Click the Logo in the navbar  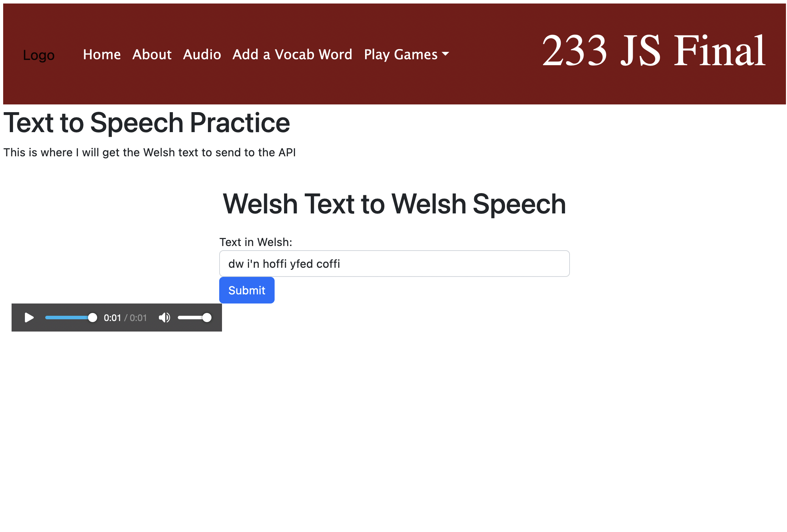[39, 55]
